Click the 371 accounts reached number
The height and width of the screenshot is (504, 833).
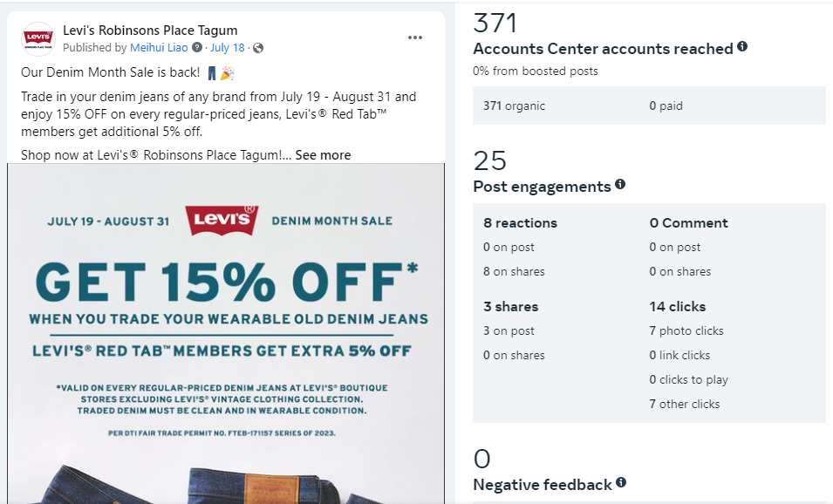tap(495, 23)
